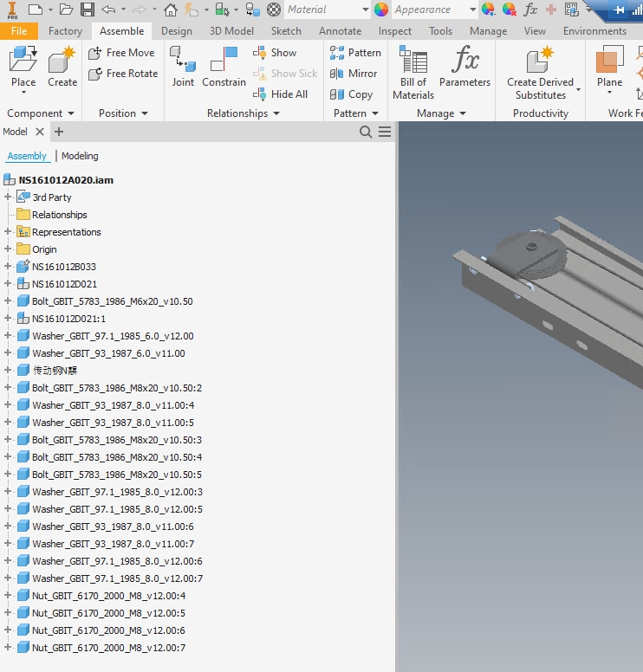The width and height of the screenshot is (643, 672).
Task: Click the Copy components tool
Action: point(351,94)
